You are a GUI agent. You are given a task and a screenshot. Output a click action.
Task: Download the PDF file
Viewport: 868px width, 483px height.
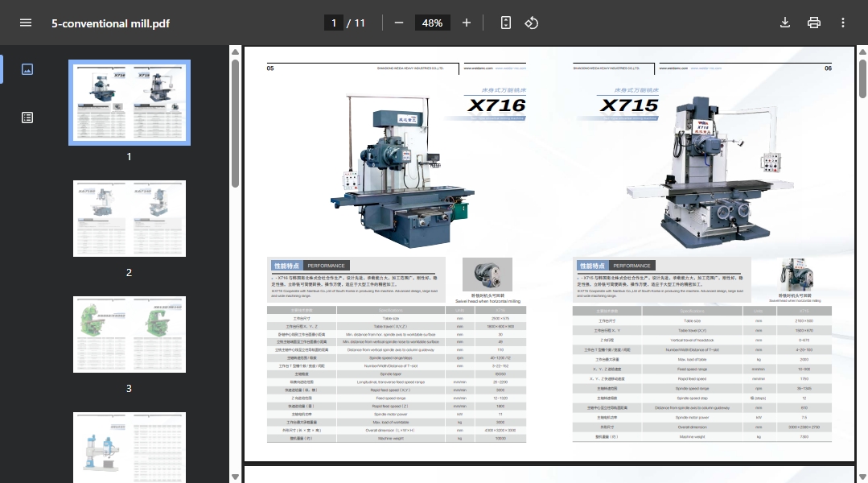point(785,23)
